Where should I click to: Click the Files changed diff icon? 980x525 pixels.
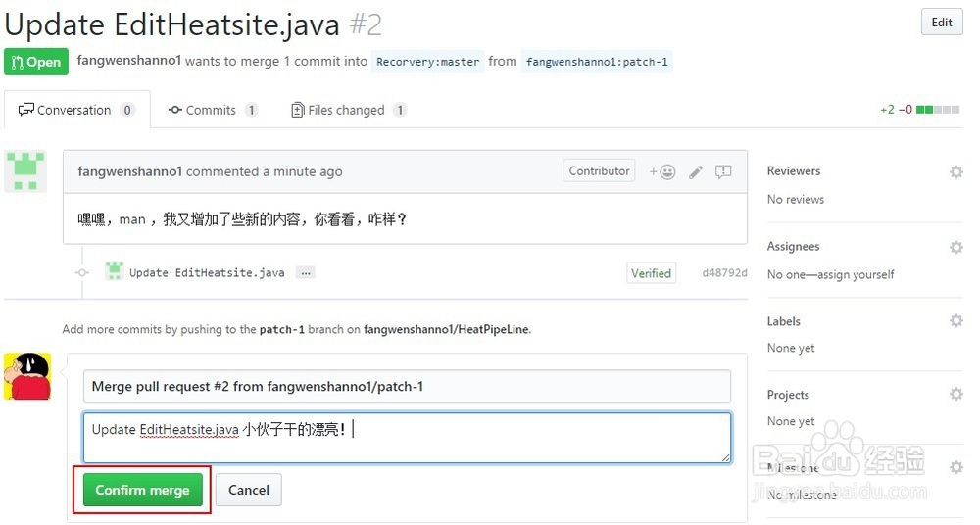298,110
